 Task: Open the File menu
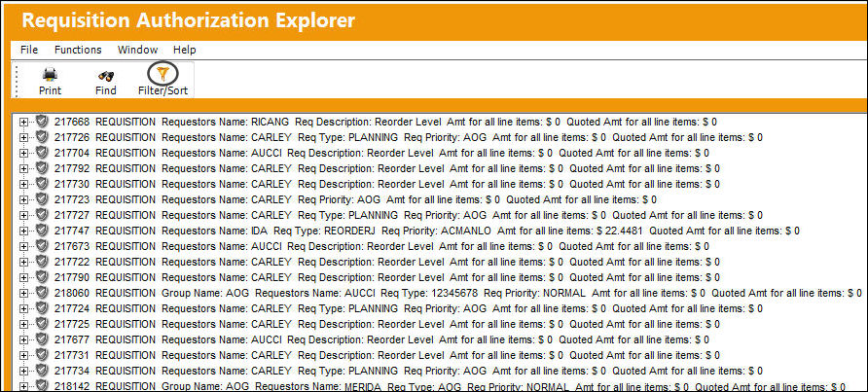tap(29, 50)
